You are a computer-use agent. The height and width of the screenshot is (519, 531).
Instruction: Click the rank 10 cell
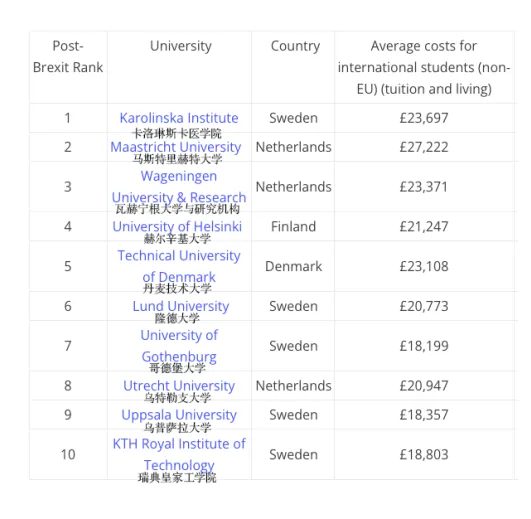click(x=68, y=455)
